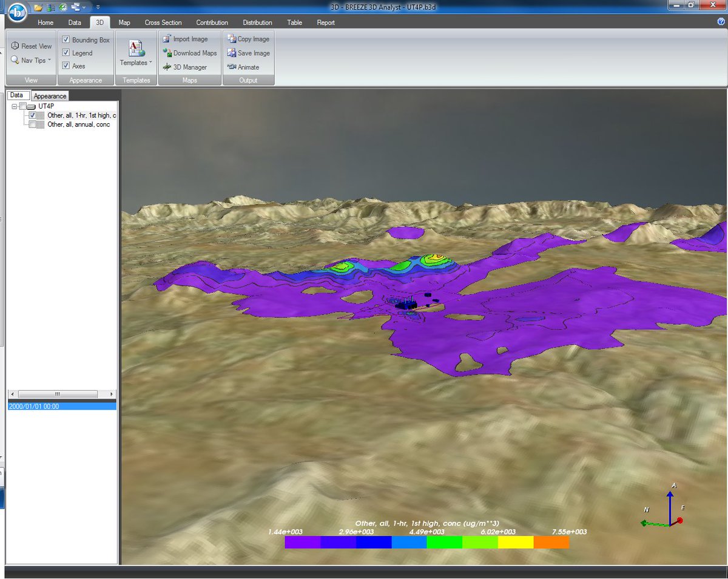Open the Customize Quick Access Toolbar arrow

click(x=98, y=7)
